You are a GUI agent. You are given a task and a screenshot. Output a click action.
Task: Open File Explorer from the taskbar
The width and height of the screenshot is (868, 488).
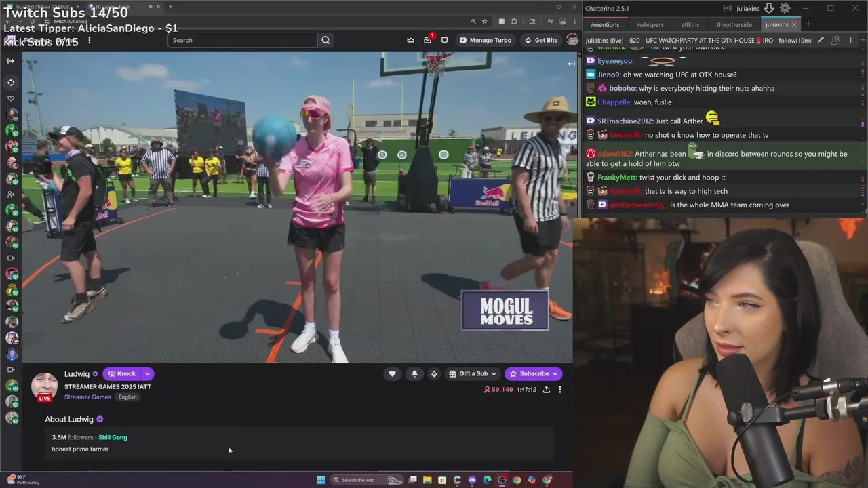pos(427,480)
